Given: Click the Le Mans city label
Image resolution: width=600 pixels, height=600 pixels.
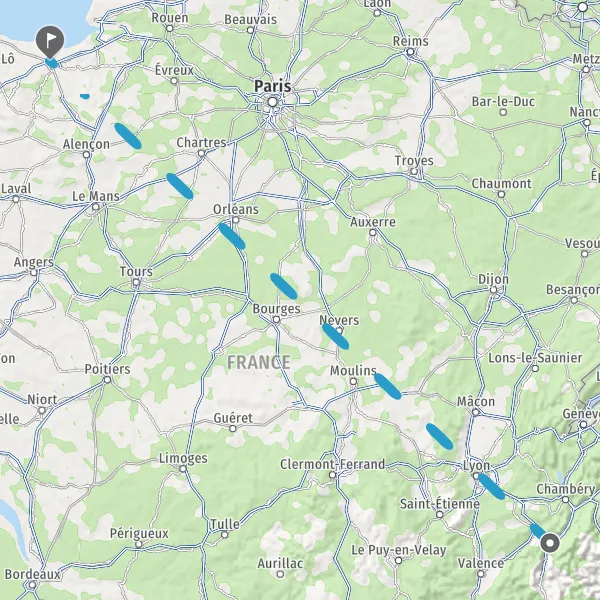Looking at the screenshot, I should click(x=96, y=196).
